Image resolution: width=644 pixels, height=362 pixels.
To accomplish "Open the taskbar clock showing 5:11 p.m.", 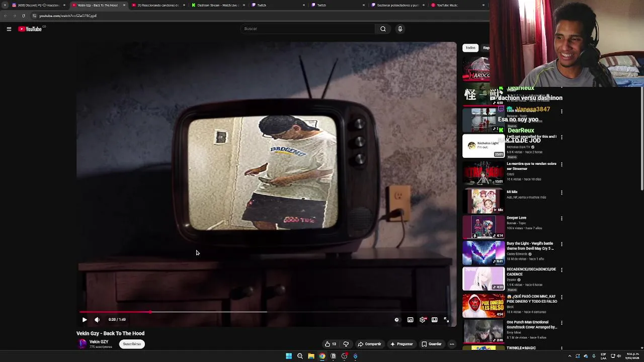I will pos(632,356).
